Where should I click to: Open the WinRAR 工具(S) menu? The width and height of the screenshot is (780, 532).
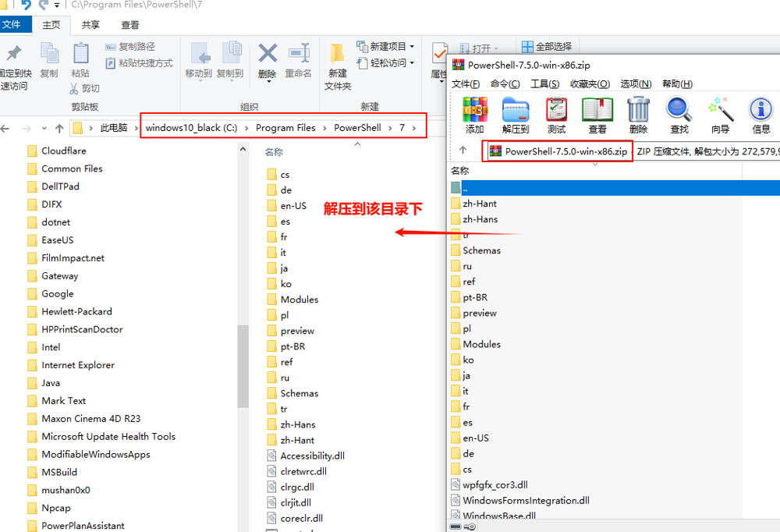point(544,84)
